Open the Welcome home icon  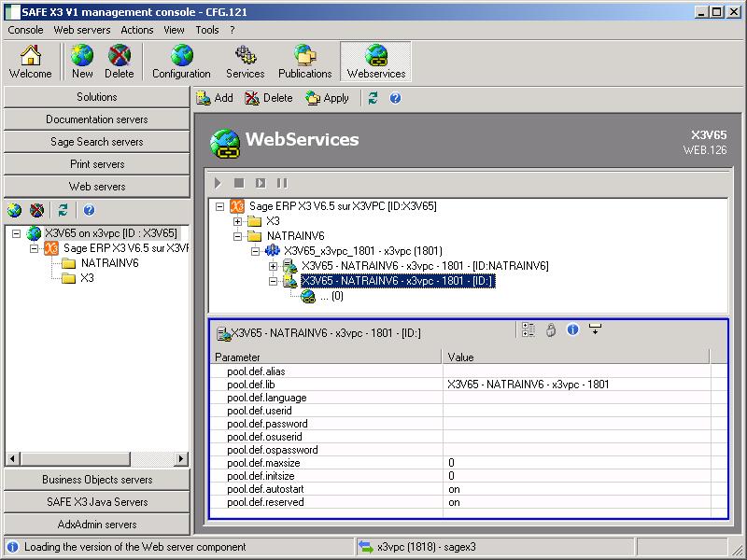point(30,62)
